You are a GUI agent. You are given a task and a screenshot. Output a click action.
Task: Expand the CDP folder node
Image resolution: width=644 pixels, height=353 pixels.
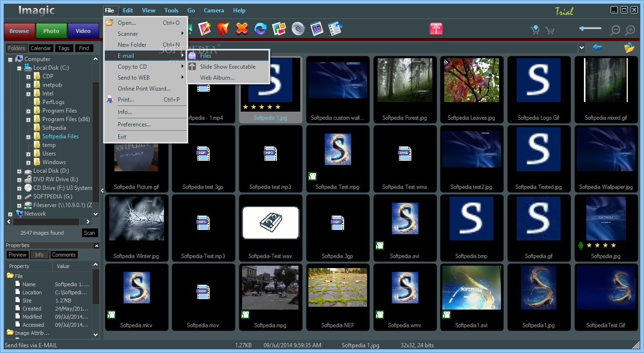29,76
